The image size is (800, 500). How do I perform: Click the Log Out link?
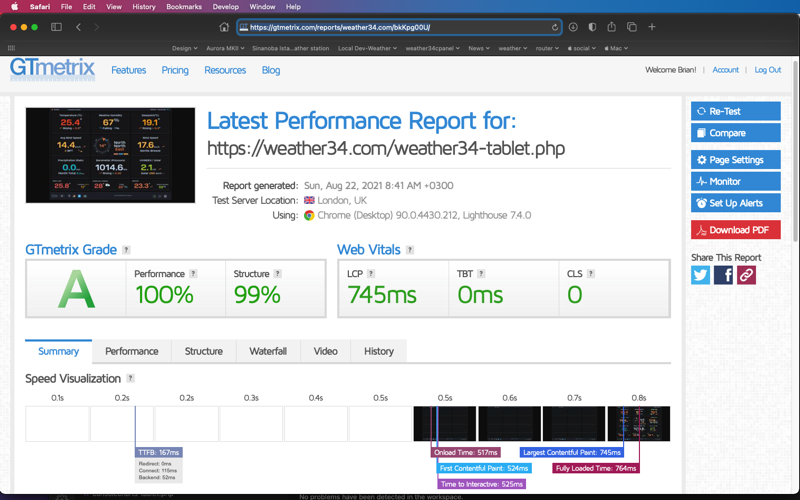pos(768,70)
